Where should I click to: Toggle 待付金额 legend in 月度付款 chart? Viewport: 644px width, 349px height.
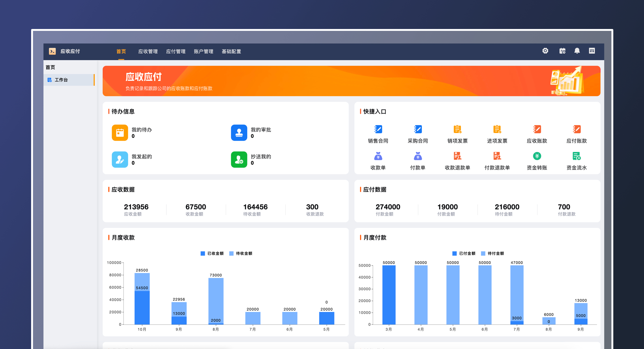click(492, 253)
